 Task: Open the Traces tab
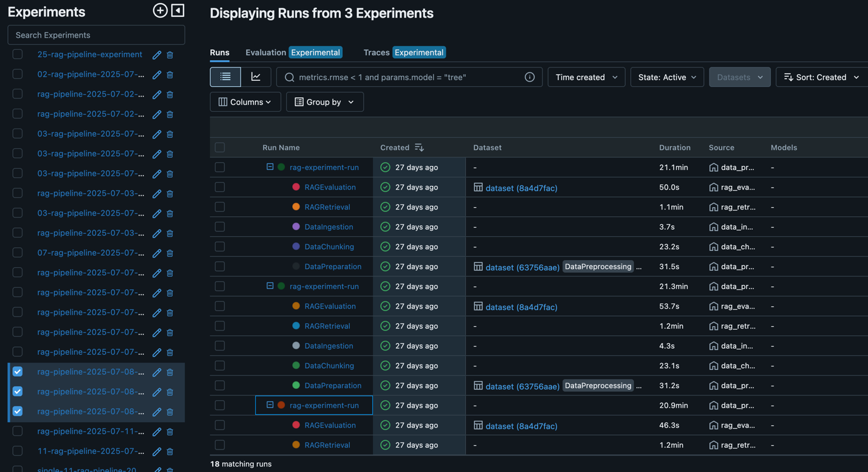pos(376,52)
